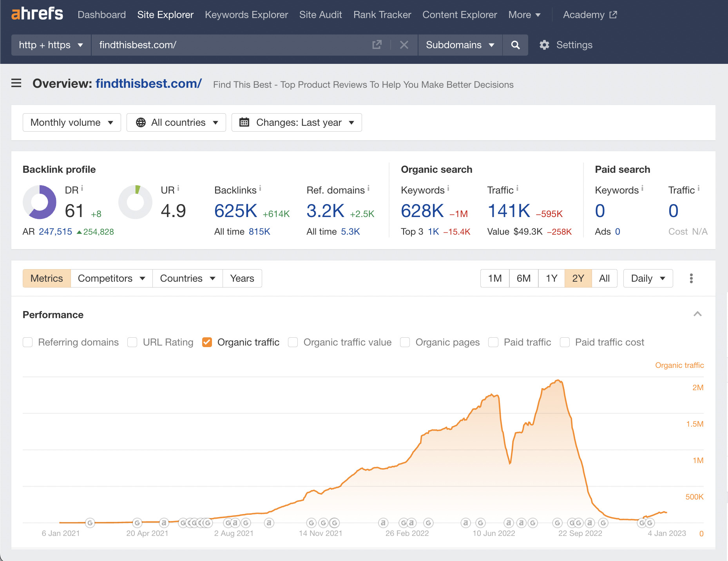Disable the Organic traffic checkbox
Image resolution: width=728 pixels, height=561 pixels.
click(207, 342)
